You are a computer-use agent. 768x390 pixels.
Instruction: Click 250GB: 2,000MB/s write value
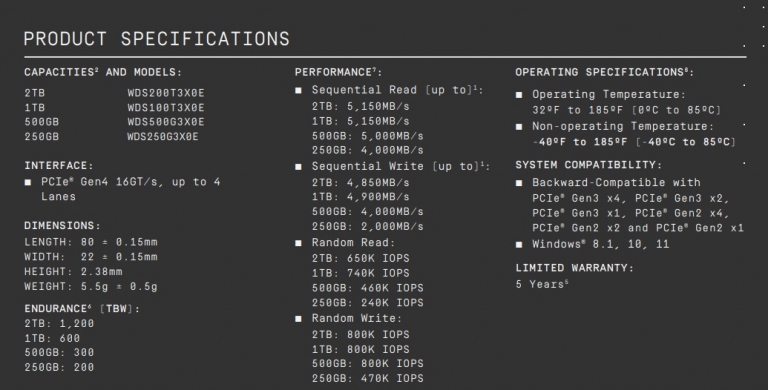(368, 226)
